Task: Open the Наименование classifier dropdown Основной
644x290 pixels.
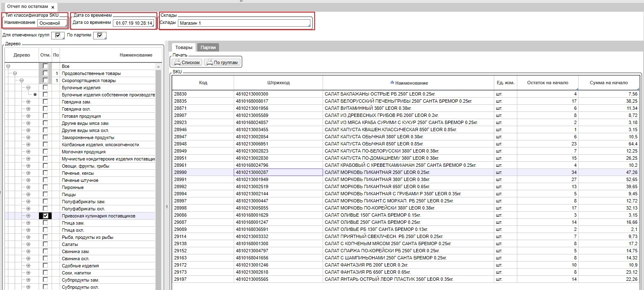Action: pyautogui.click(x=52, y=23)
